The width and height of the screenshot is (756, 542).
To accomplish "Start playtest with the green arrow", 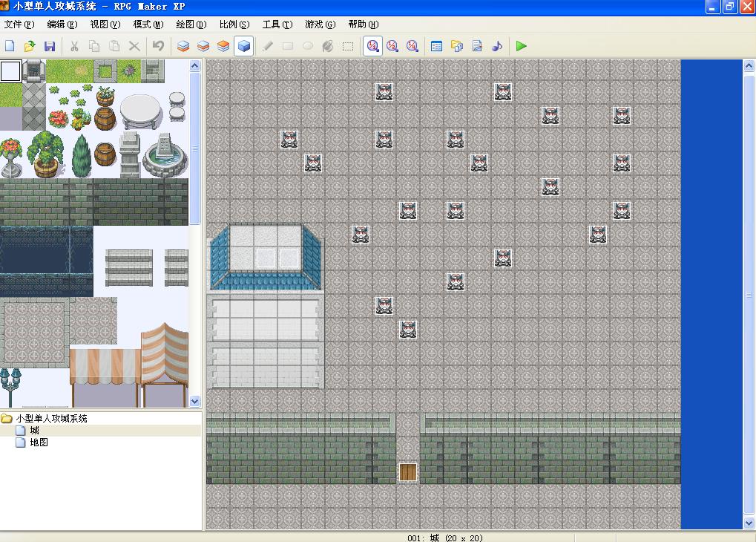I will [522, 46].
